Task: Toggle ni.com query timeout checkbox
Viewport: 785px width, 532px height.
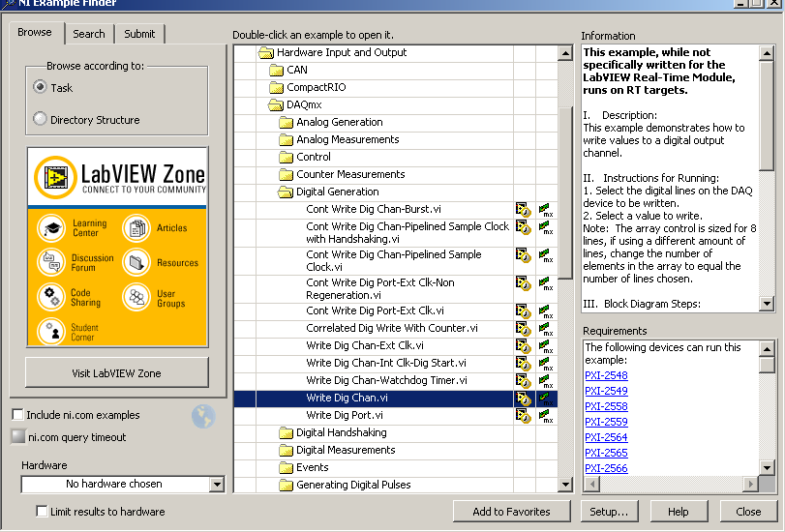Action: coord(18,436)
